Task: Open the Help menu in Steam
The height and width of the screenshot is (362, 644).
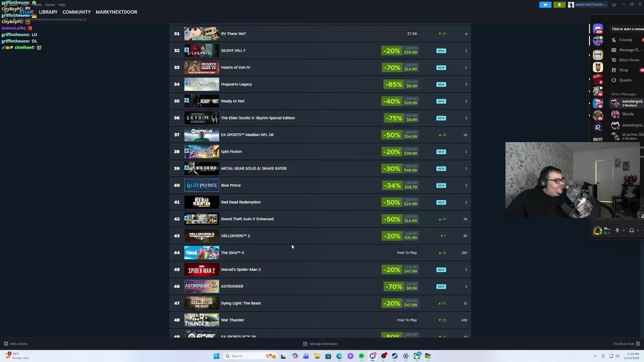Action: tap(61, 5)
